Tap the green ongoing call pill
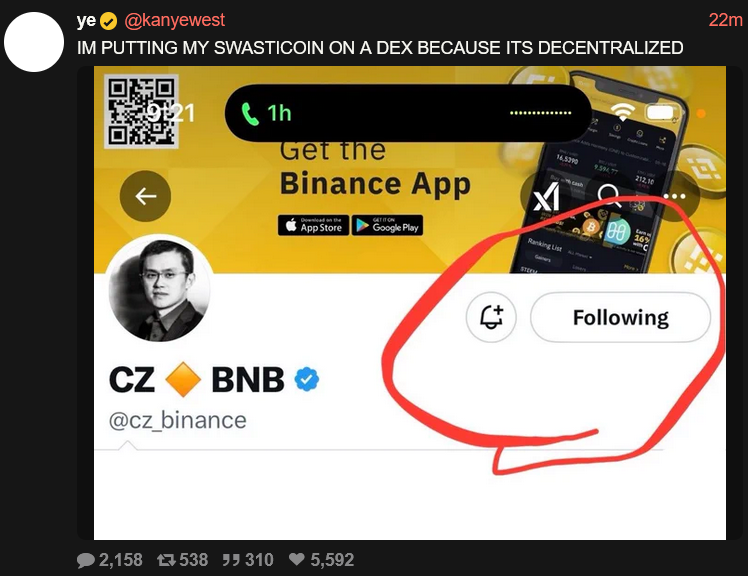Screen dimensions: 748x576 click(x=408, y=113)
